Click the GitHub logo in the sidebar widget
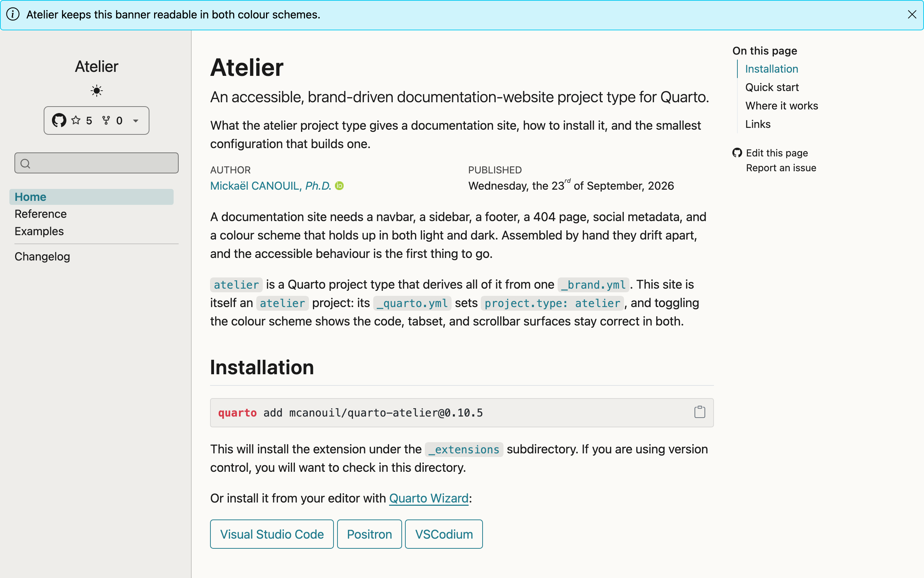This screenshot has height=578, width=924. point(59,120)
